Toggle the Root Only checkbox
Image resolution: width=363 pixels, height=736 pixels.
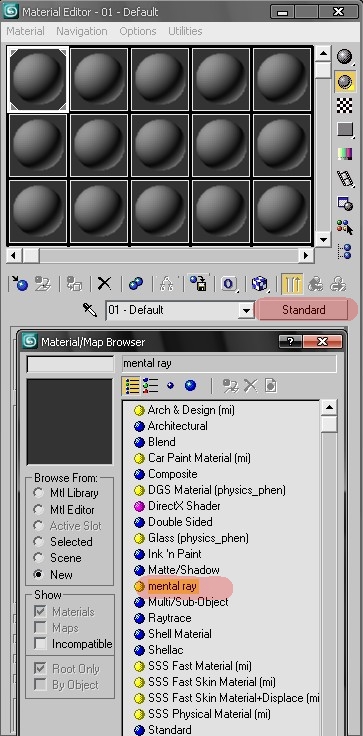pos(41,668)
